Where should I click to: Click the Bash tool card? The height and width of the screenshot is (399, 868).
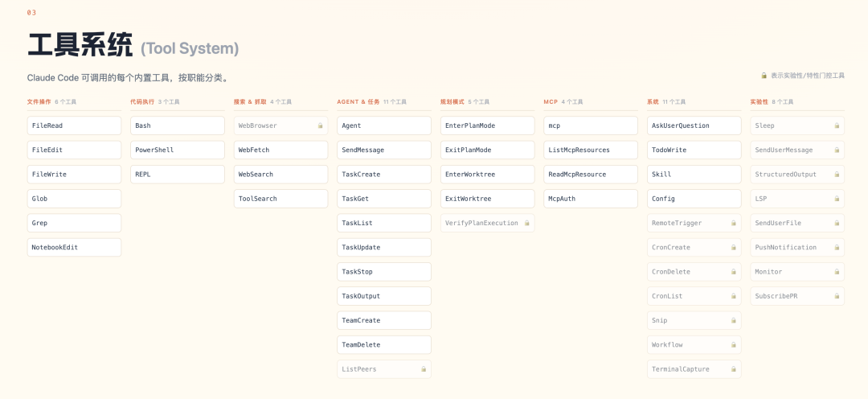177,125
